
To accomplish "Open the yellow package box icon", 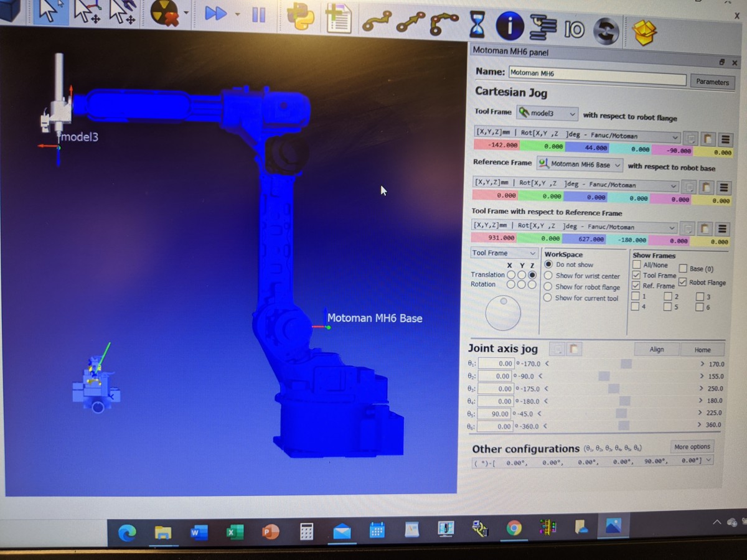I will point(644,31).
